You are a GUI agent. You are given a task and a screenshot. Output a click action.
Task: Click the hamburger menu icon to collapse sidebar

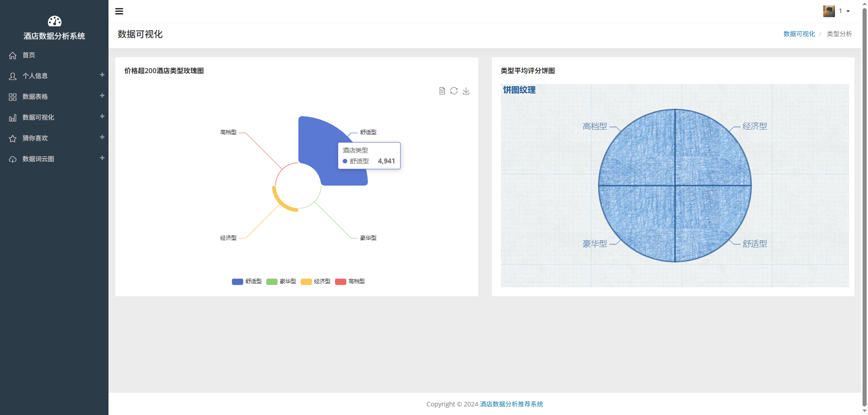click(119, 11)
